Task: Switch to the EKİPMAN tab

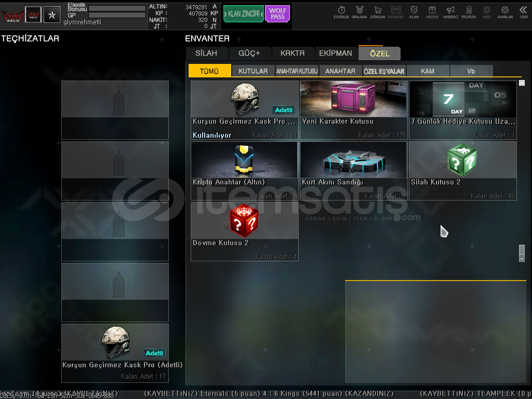Action: click(x=336, y=54)
